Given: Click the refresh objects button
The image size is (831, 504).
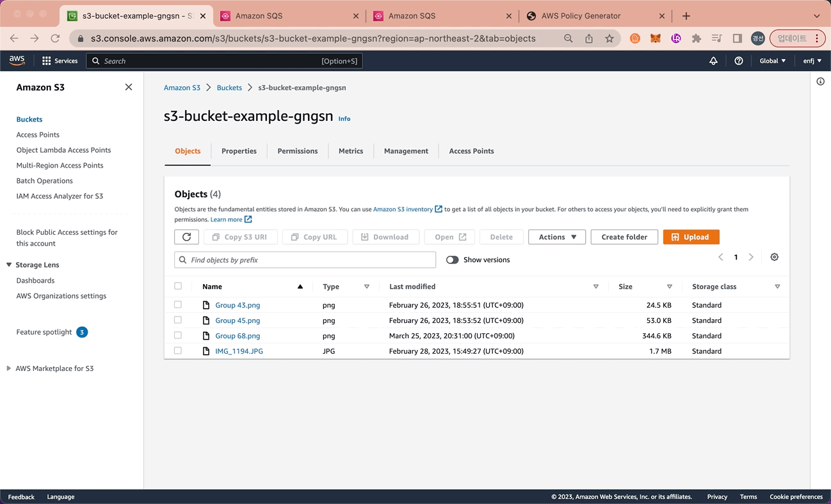Looking at the screenshot, I should click(x=186, y=237).
